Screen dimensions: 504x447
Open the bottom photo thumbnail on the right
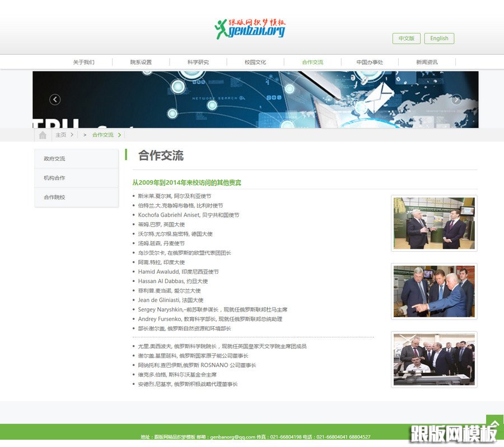point(434,359)
